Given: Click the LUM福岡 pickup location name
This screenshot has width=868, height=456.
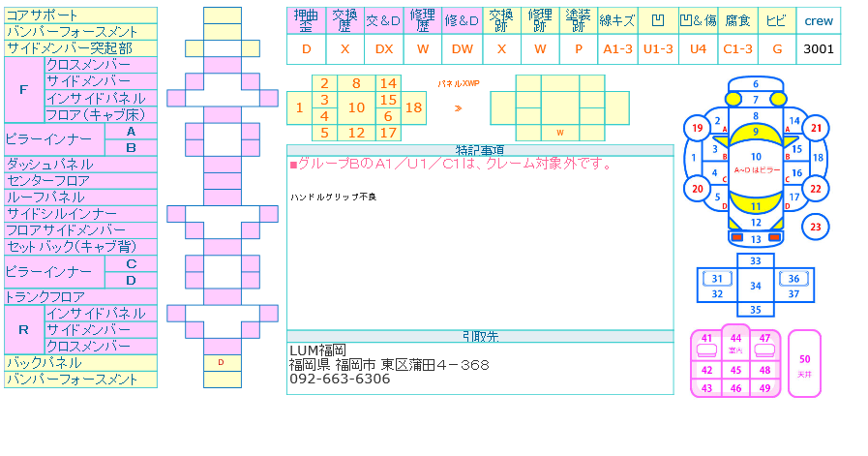Looking at the screenshot, I should pos(318,350).
